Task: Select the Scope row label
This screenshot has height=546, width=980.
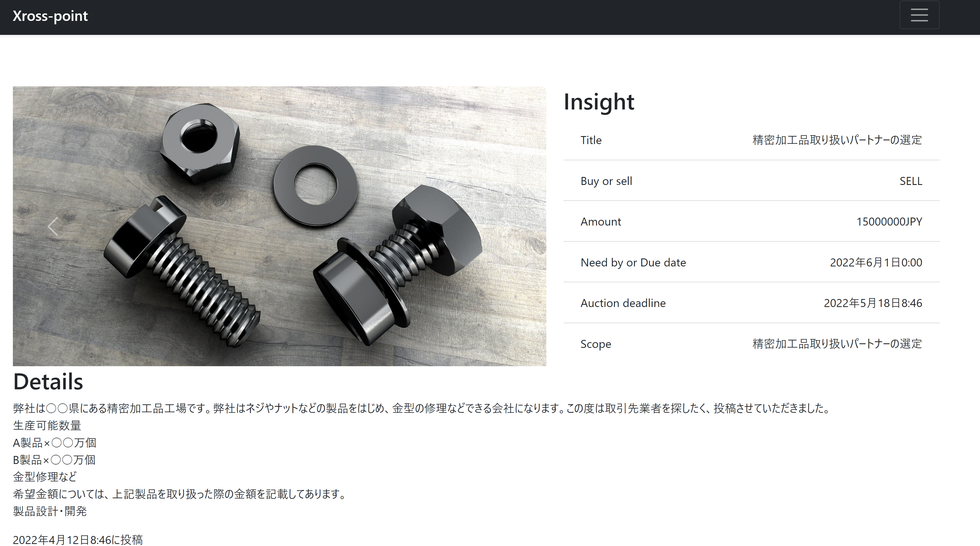Action: point(596,344)
